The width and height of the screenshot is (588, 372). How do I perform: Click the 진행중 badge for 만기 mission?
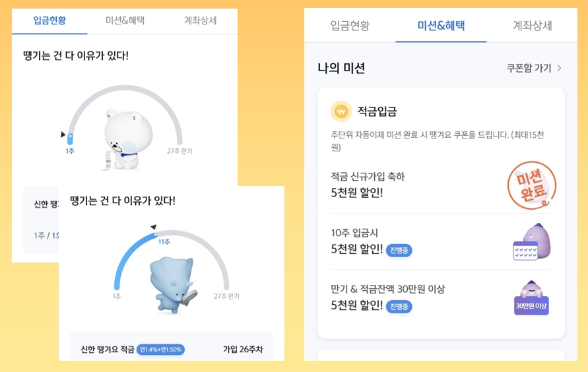(x=399, y=306)
